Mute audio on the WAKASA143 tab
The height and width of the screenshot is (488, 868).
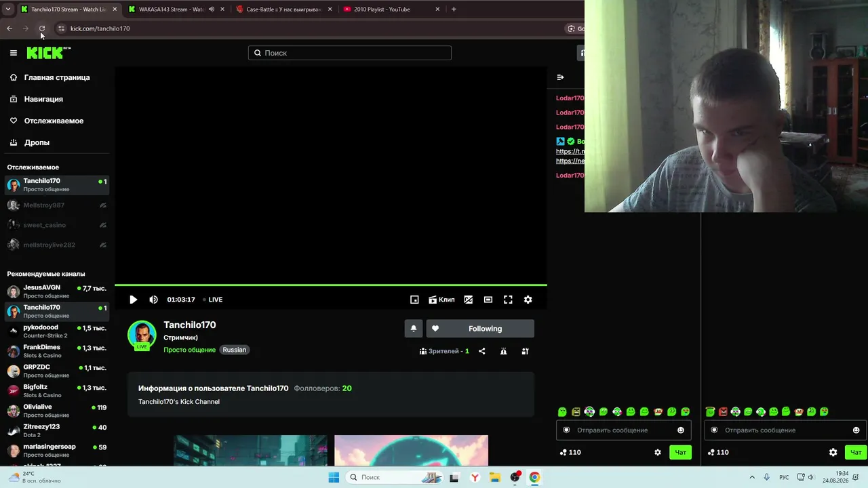212,9
